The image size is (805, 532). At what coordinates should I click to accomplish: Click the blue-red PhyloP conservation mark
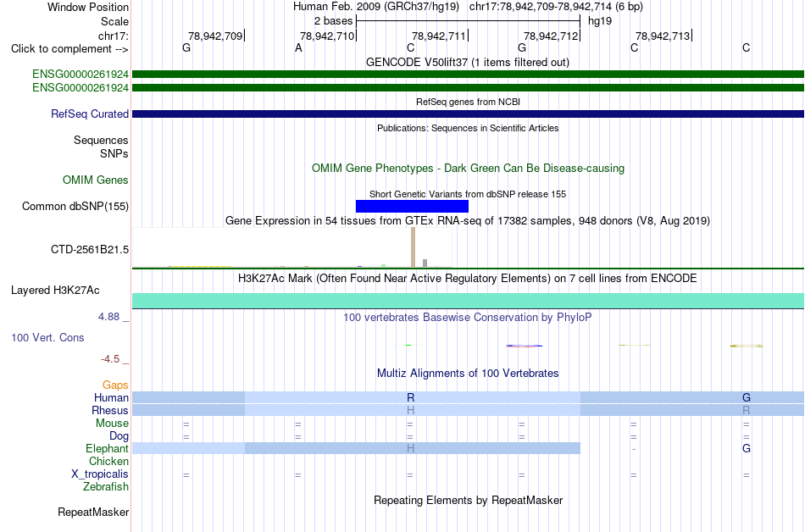tap(524, 346)
